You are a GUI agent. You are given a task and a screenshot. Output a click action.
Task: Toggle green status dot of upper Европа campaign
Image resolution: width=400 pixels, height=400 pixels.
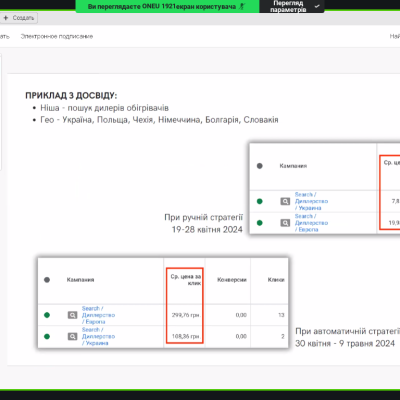click(260, 223)
